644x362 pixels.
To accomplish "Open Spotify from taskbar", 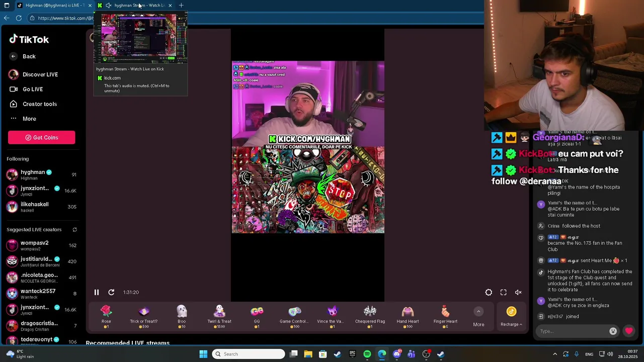I will point(367,354).
